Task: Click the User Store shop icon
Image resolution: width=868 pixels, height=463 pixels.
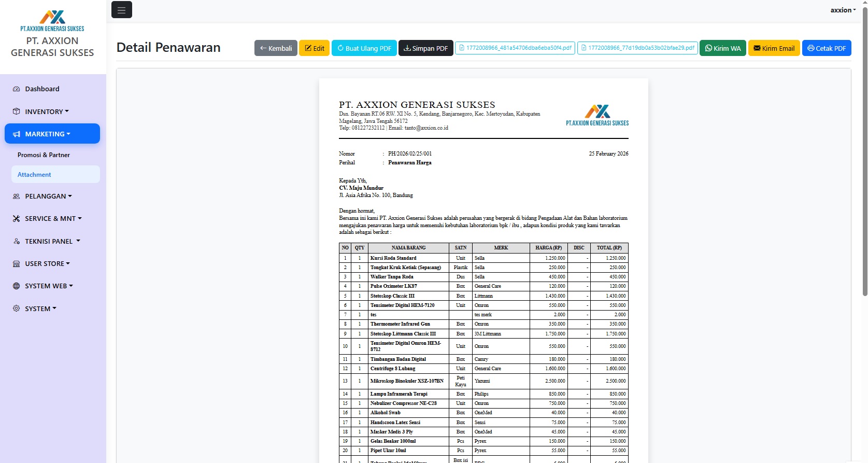Action: [x=16, y=264]
